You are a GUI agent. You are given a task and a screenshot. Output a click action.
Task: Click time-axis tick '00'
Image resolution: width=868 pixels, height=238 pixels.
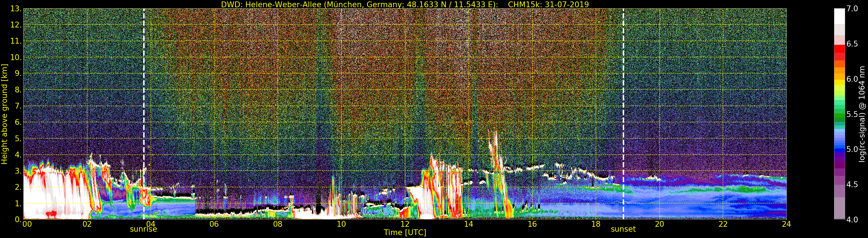(x=27, y=224)
